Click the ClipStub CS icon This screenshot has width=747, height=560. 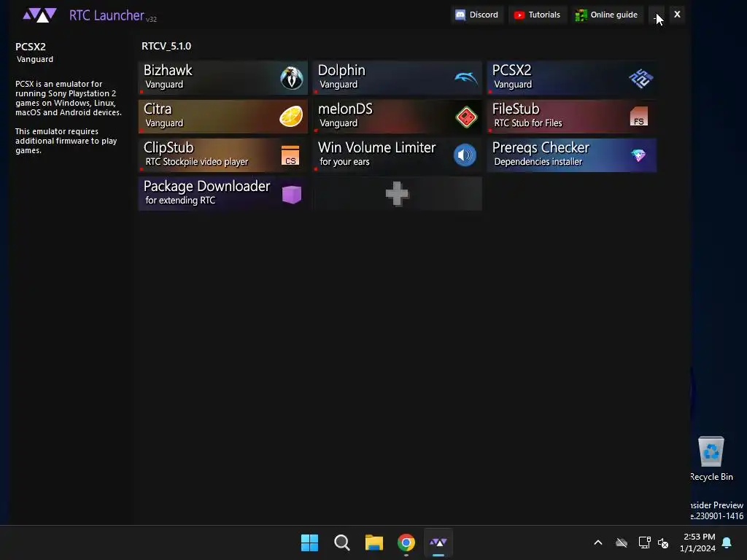(290, 155)
